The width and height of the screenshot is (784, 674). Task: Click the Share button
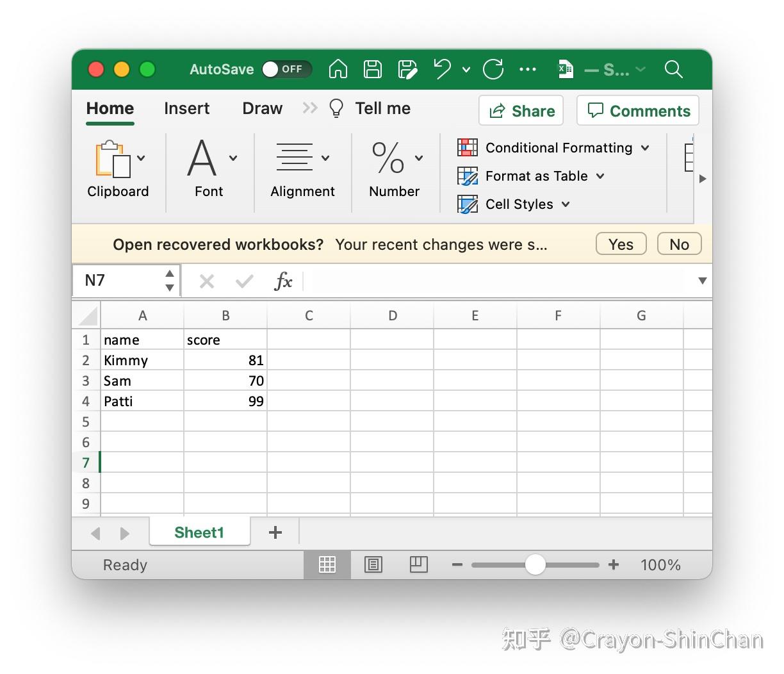tap(521, 110)
